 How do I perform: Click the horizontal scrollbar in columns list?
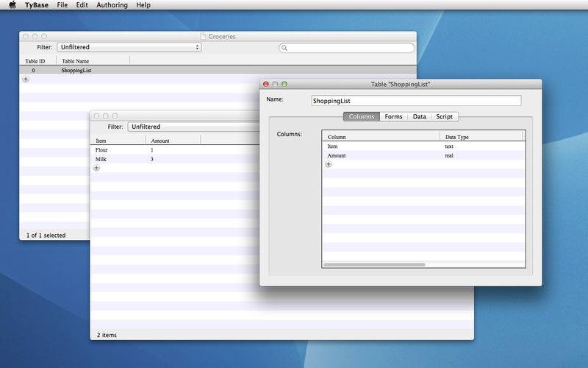[374, 265]
